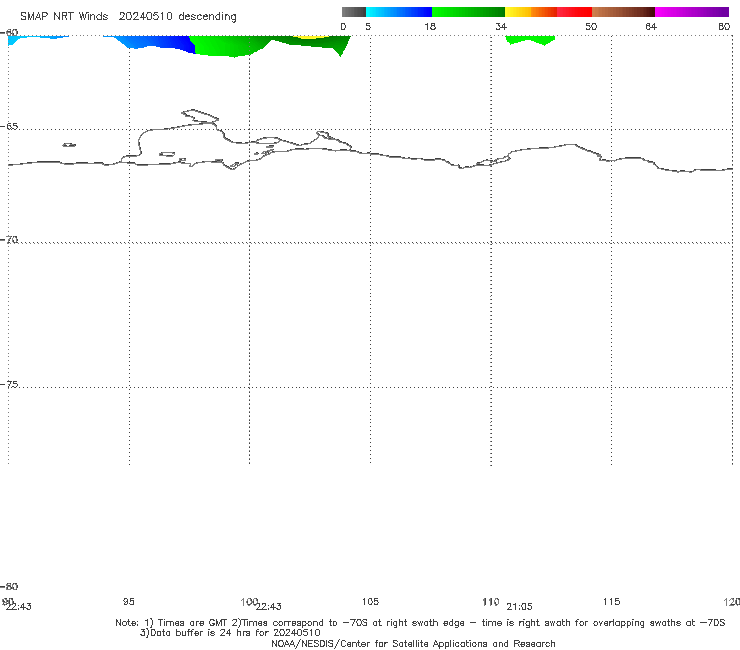The width and height of the screenshot is (740, 650).
Task: Click the color bar label '18'
Action: click(430, 27)
